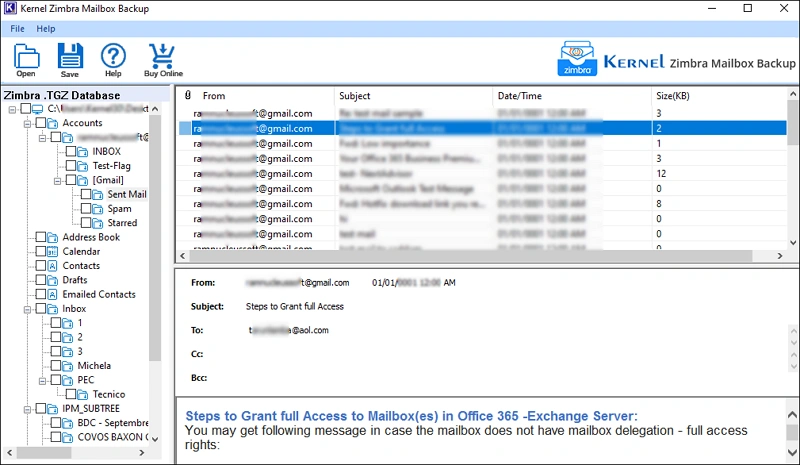Collapse the Accounts tree node
800x465 pixels.
[28, 124]
